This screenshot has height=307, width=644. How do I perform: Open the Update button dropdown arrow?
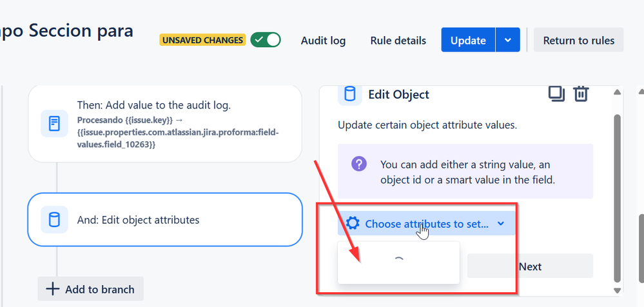coord(507,40)
